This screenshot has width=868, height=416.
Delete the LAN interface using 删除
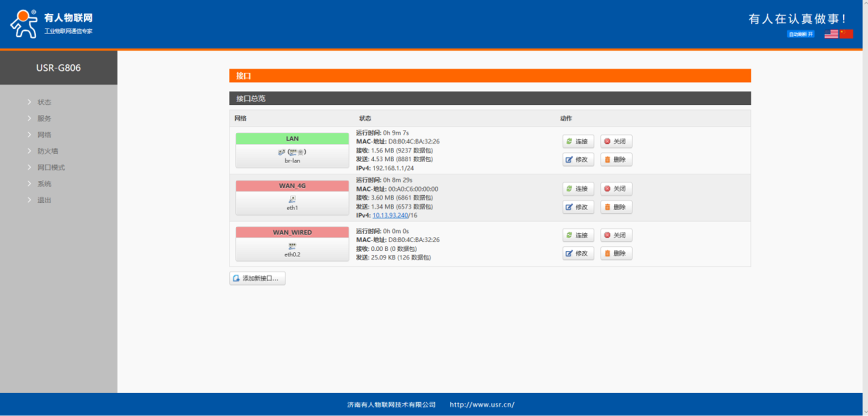coord(616,160)
